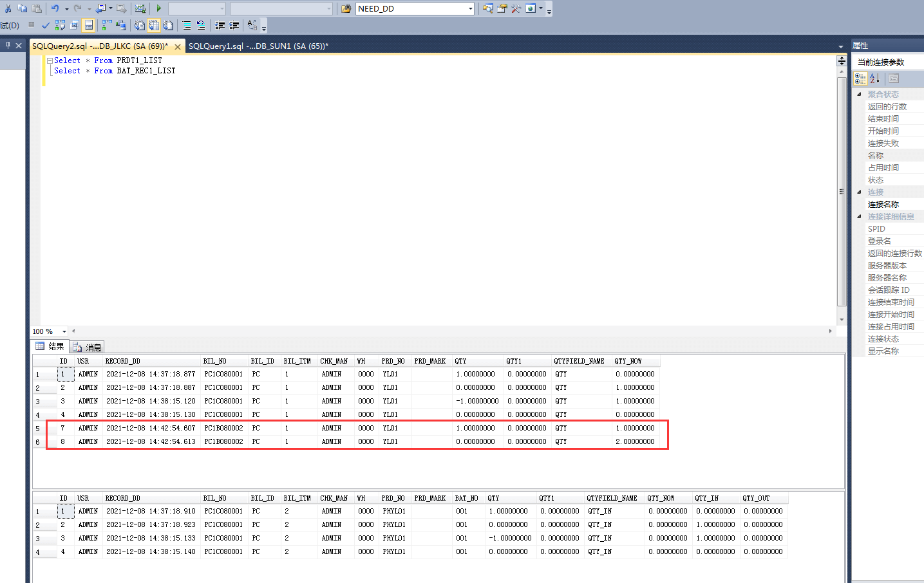Click the Decrease Indent icon
Screen dimensions: 924x583
[220, 25]
